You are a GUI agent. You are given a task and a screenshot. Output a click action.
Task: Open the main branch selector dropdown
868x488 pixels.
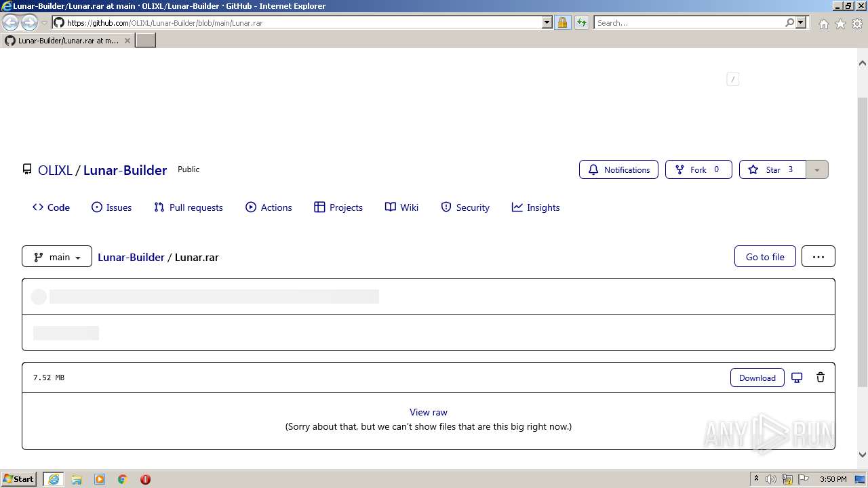click(x=57, y=256)
